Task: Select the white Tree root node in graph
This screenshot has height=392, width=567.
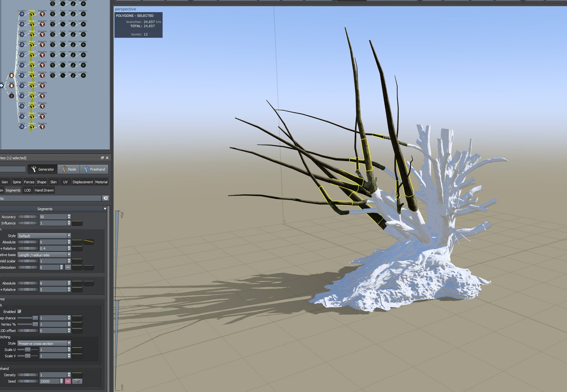Action: pos(1,85)
